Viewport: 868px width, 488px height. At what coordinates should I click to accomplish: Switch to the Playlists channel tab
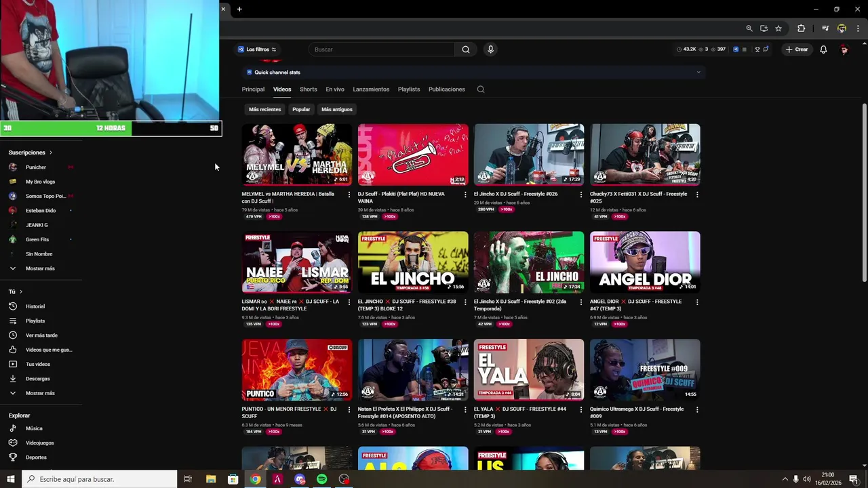[409, 89]
